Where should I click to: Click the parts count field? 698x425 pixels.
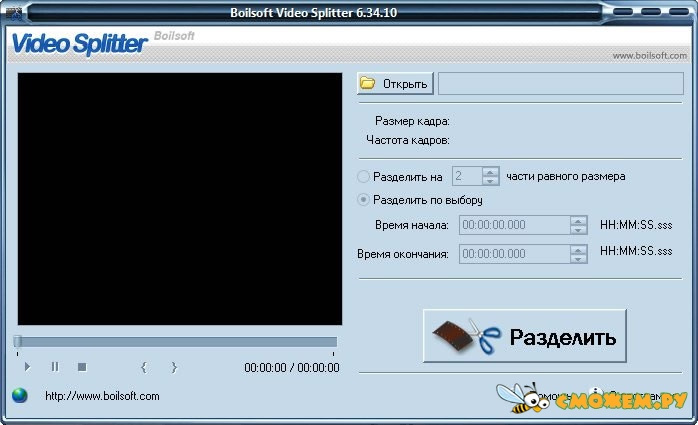pos(467,176)
